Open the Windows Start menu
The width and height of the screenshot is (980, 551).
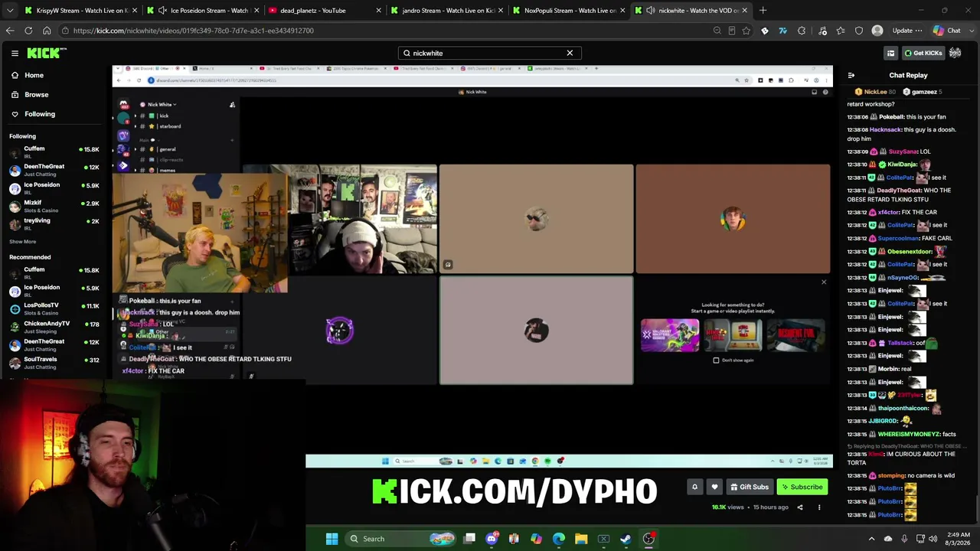(x=332, y=539)
